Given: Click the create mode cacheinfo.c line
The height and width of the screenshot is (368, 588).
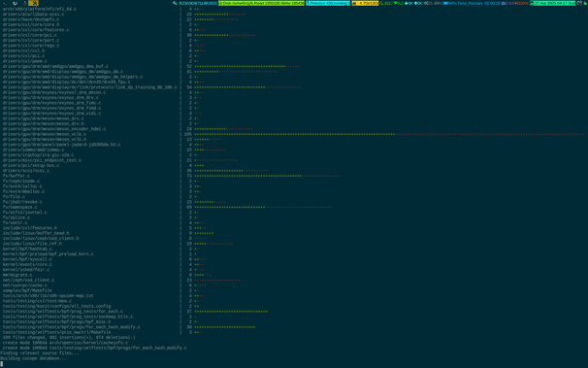Looking at the screenshot, I should (x=65, y=343).
